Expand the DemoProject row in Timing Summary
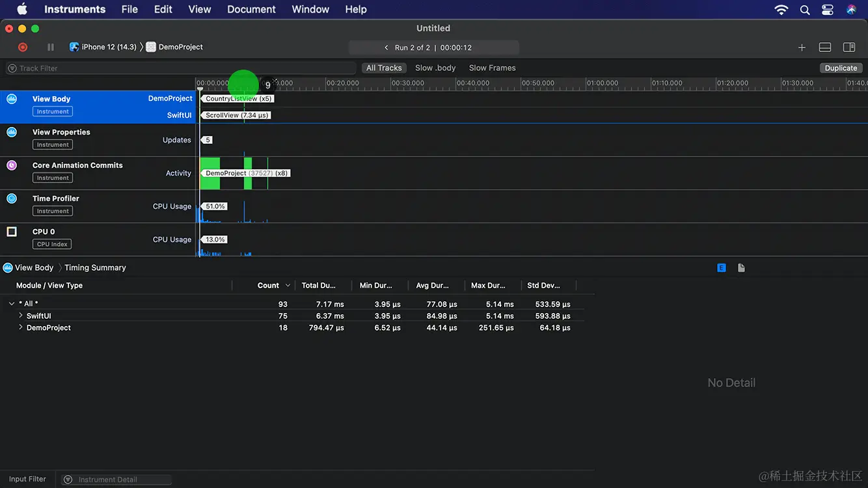This screenshot has height=488, width=868. point(21,328)
